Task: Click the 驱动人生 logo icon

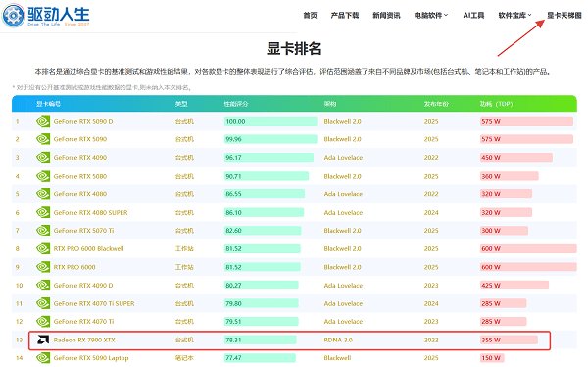Action: click(13, 16)
